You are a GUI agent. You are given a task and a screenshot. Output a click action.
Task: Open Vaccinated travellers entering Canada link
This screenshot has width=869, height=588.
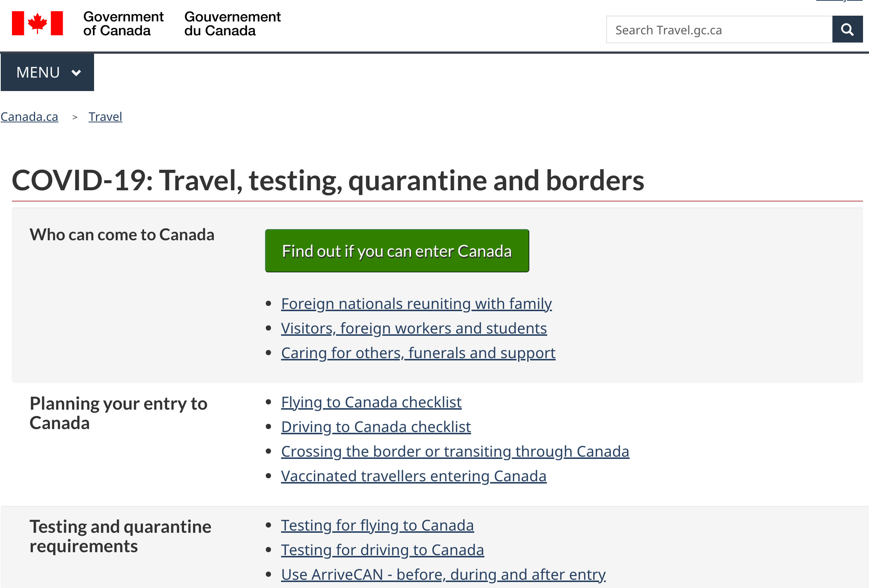point(414,476)
